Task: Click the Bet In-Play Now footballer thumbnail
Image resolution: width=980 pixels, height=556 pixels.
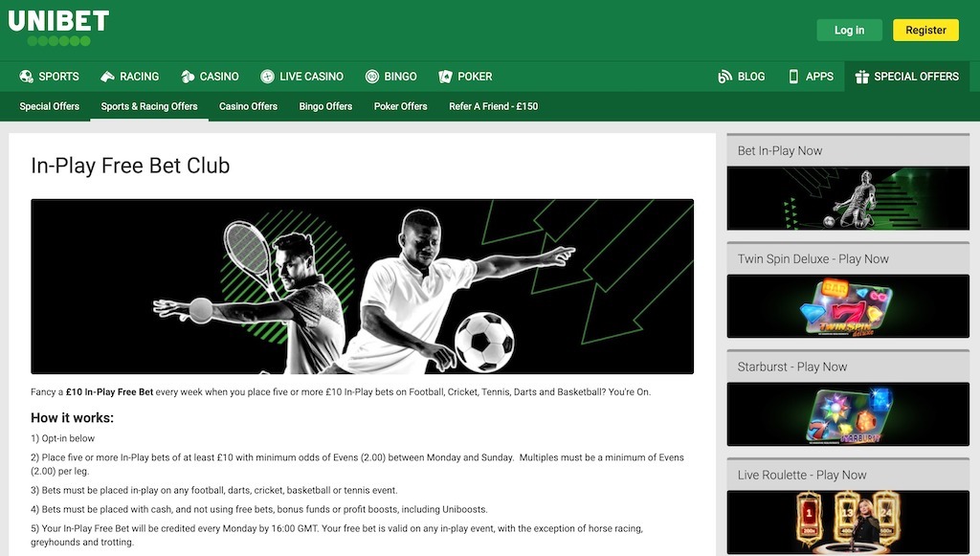Action: pos(848,198)
